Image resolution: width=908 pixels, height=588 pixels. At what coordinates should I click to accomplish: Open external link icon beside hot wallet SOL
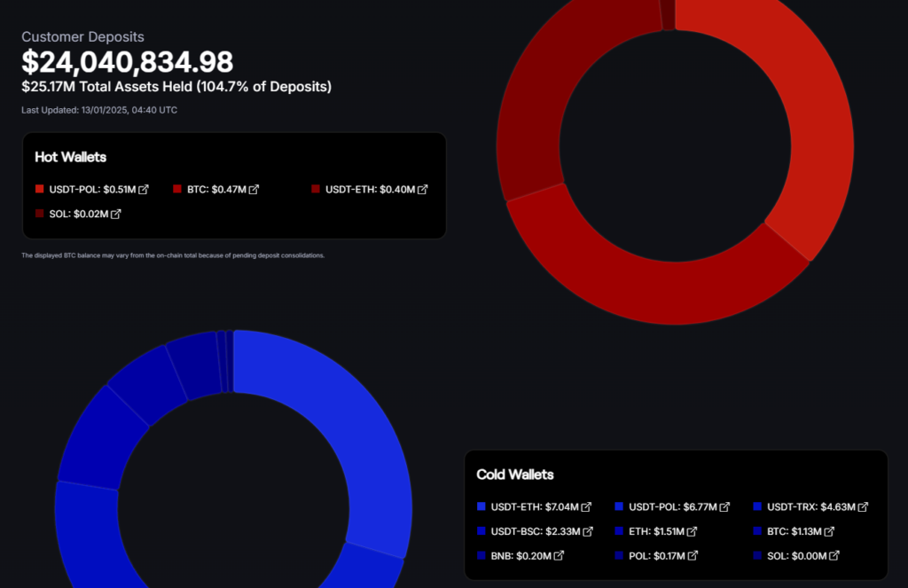tap(116, 214)
